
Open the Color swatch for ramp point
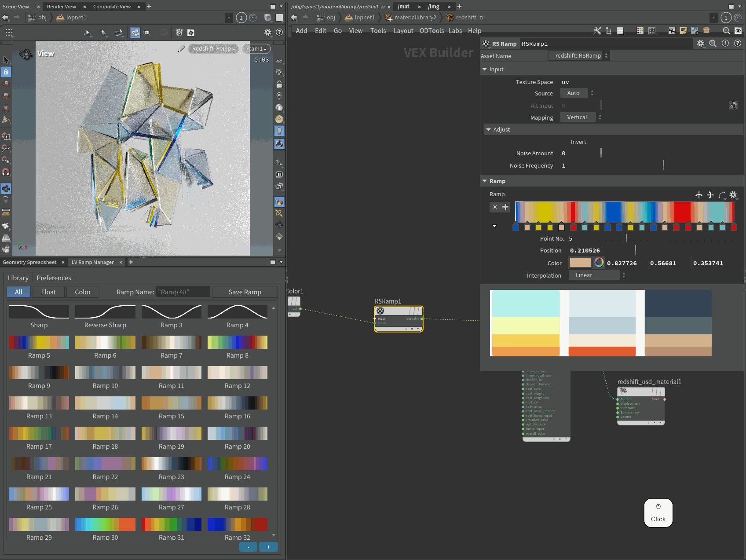point(581,263)
